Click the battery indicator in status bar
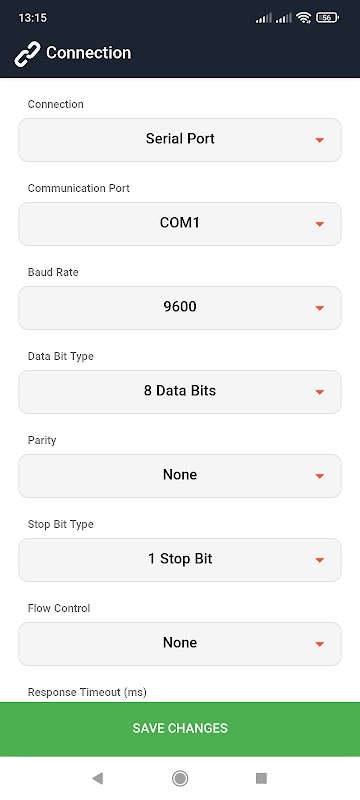This screenshot has height=800, width=360. pyautogui.click(x=327, y=18)
